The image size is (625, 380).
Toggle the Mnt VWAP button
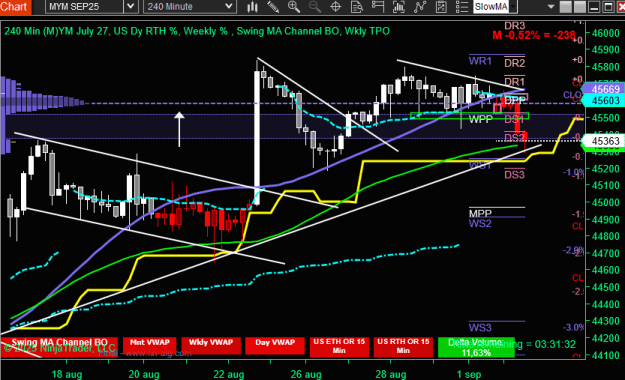click(x=150, y=346)
